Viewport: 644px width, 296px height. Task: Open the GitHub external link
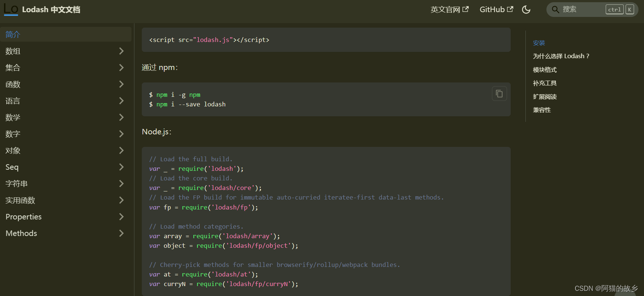[496, 10]
